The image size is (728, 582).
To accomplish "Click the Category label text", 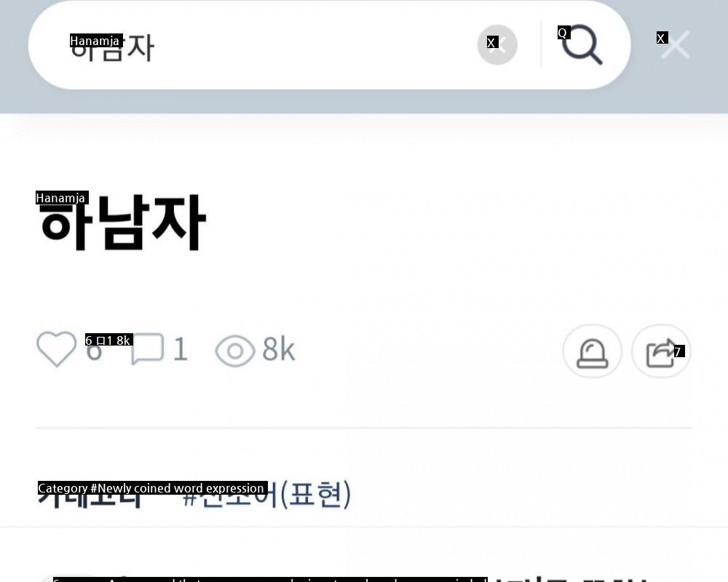I will click(89, 495).
